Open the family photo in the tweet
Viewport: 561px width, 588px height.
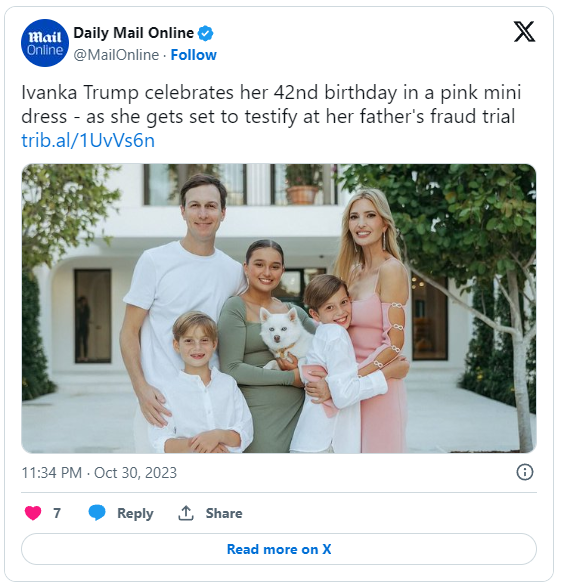(x=279, y=308)
